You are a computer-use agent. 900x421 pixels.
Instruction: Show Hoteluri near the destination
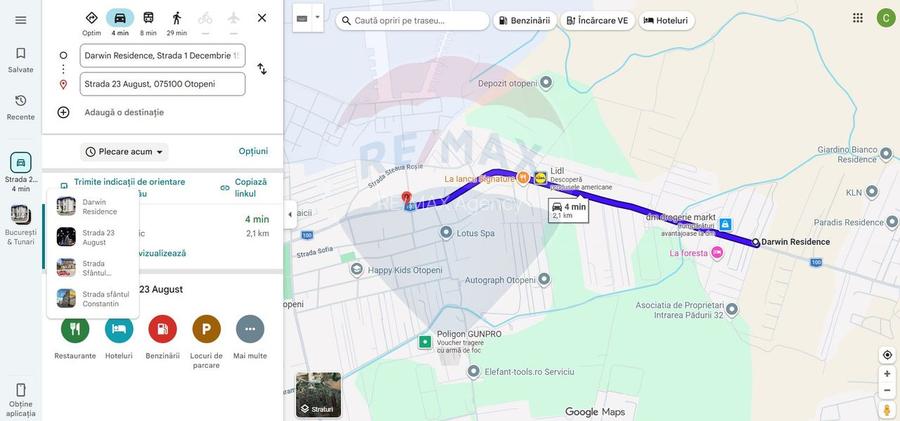(x=119, y=330)
